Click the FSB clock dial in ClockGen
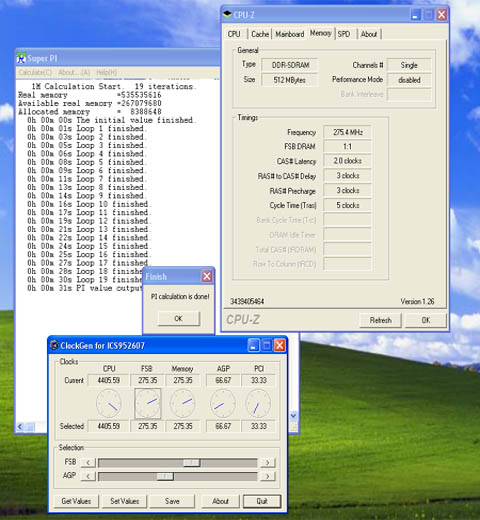This screenshot has width=480, height=520. 148,403
